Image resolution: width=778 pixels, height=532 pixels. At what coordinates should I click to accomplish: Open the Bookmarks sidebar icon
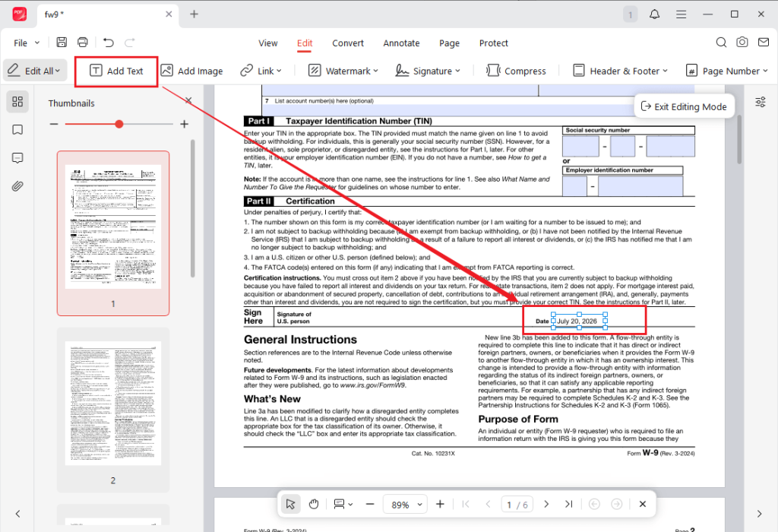(x=17, y=130)
